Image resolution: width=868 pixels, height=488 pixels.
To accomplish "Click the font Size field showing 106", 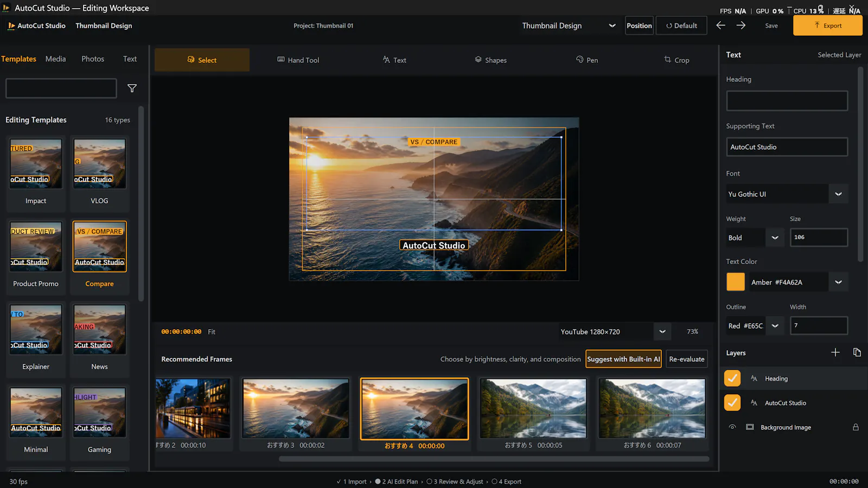I will click(819, 237).
